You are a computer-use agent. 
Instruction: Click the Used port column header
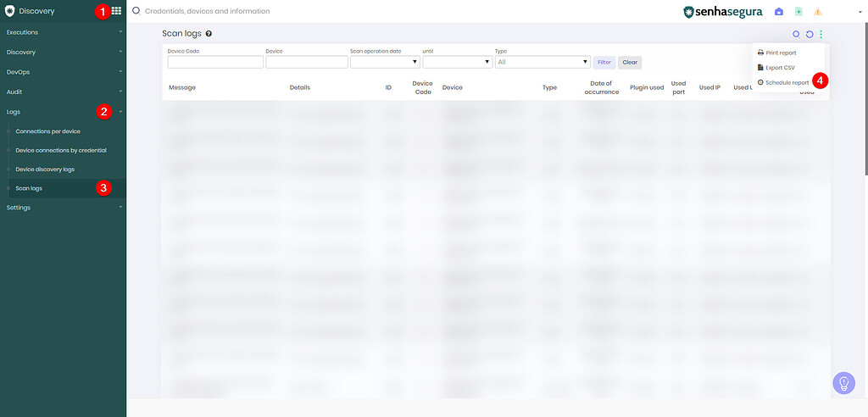pos(678,87)
